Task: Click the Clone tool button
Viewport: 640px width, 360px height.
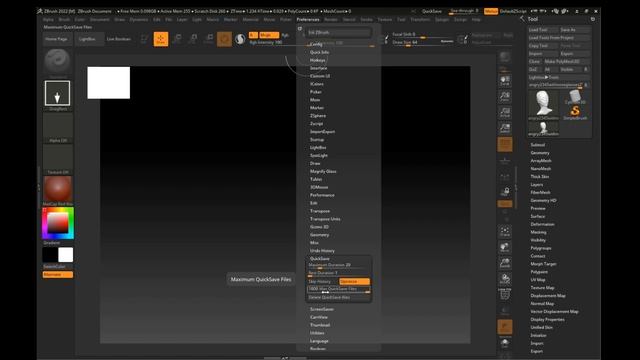Action: (x=535, y=62)
